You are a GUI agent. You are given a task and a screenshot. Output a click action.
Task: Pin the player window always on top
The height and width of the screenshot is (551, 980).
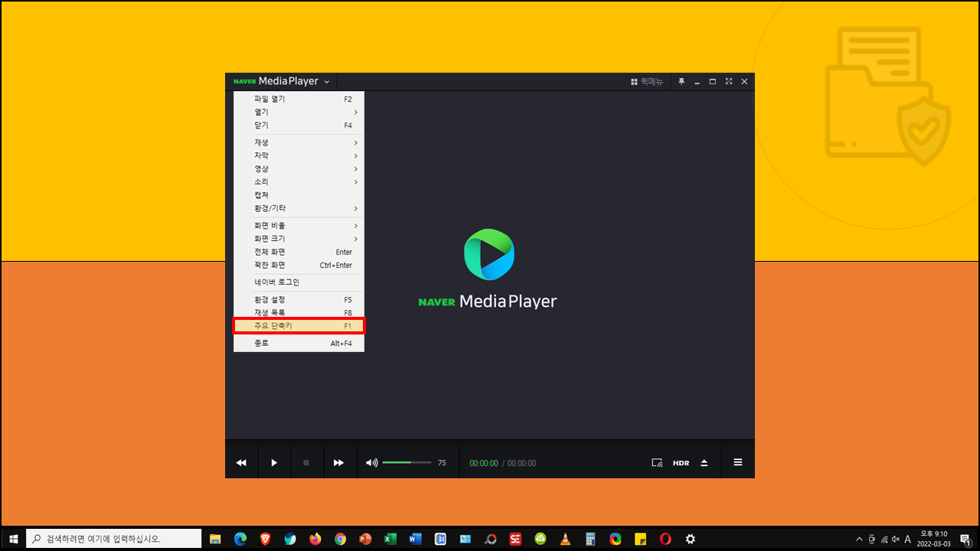pos(681,81)
